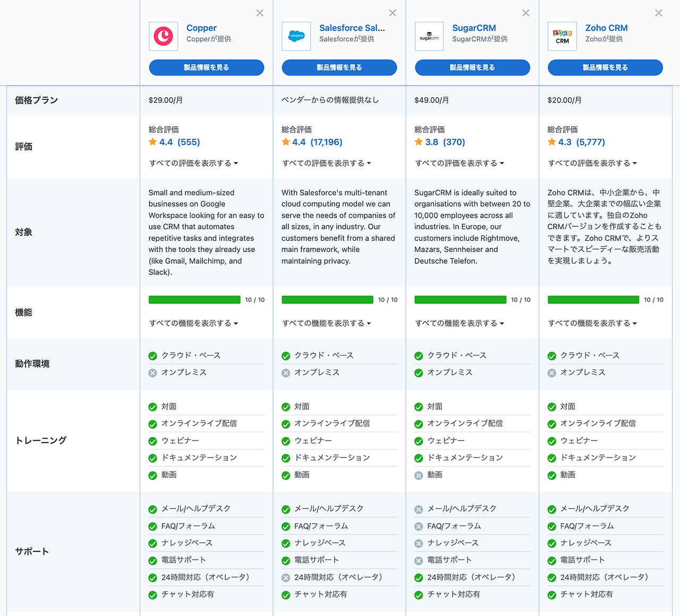Click Salesforce's green 10/10 feature bar
This screenshot has height=616, width=680.
point(327,300)
